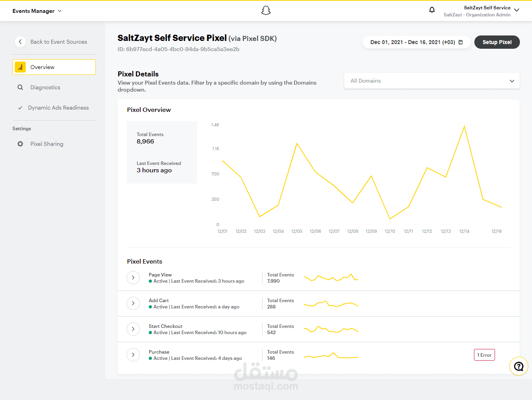Open the All Domains dropdown

(432, 81)
